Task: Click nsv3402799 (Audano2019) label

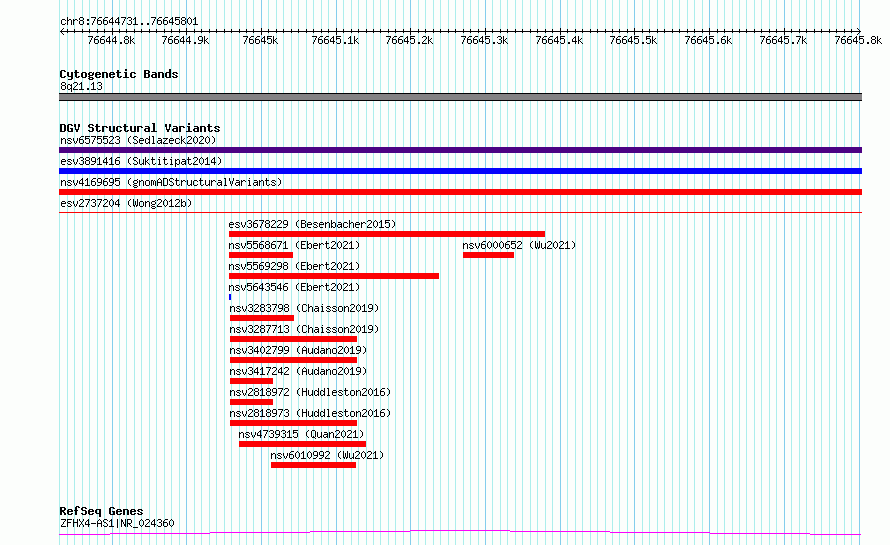Action: 298,350
